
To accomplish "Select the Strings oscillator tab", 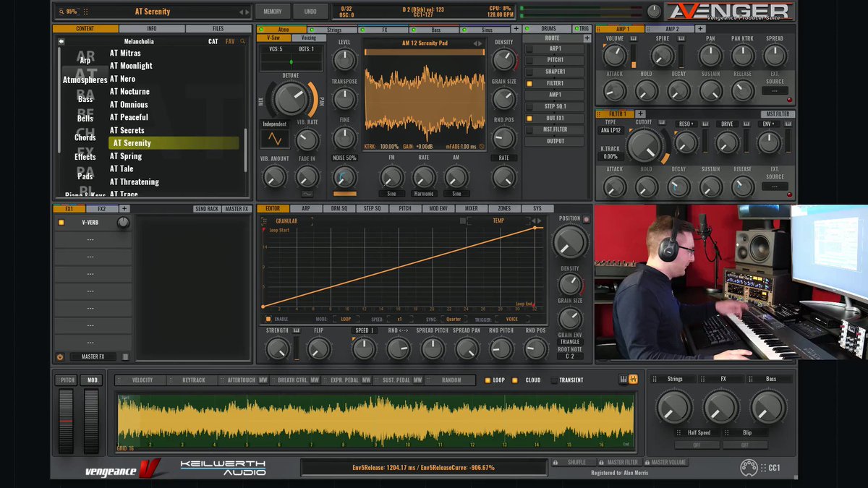I will [x=333, y=30].
